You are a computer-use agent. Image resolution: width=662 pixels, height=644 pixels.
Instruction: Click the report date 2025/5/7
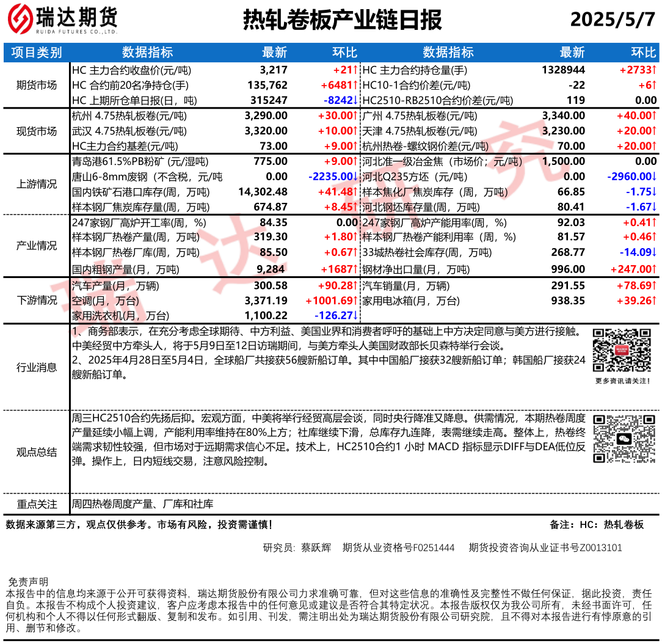pos(612,20)
